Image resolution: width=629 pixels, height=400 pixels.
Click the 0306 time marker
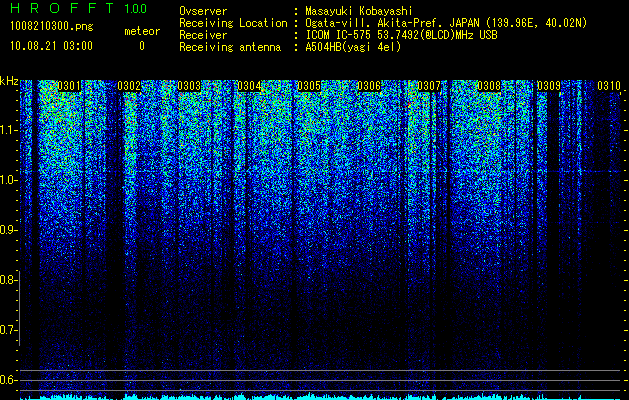click(369, 86)
